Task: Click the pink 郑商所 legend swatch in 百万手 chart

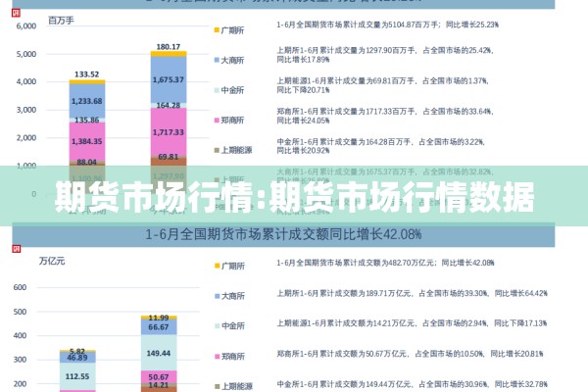Action: (217, 120)
